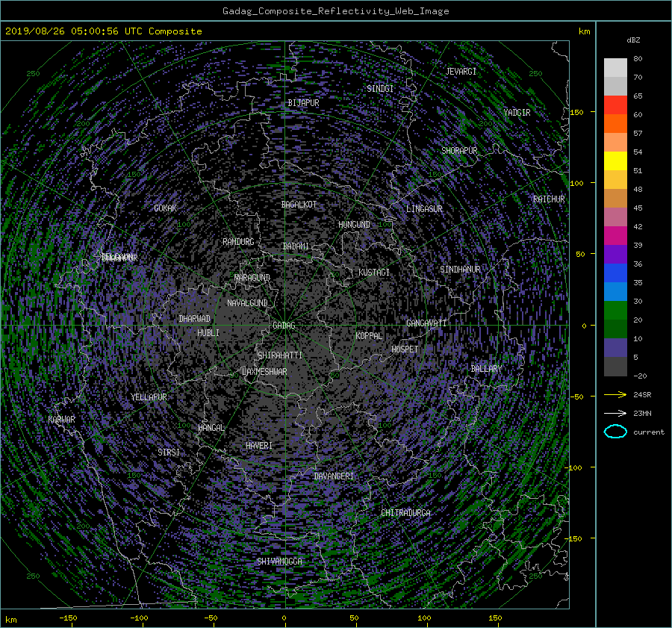Click the YELLAPUR city label
Viewport: 672px width, 628px height.
(149, 397)
